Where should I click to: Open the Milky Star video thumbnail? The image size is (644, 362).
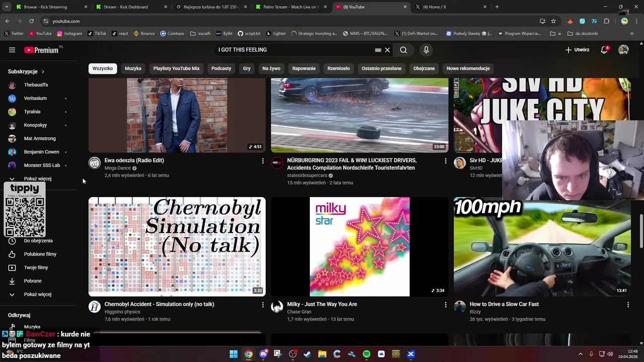pos(360,246)
